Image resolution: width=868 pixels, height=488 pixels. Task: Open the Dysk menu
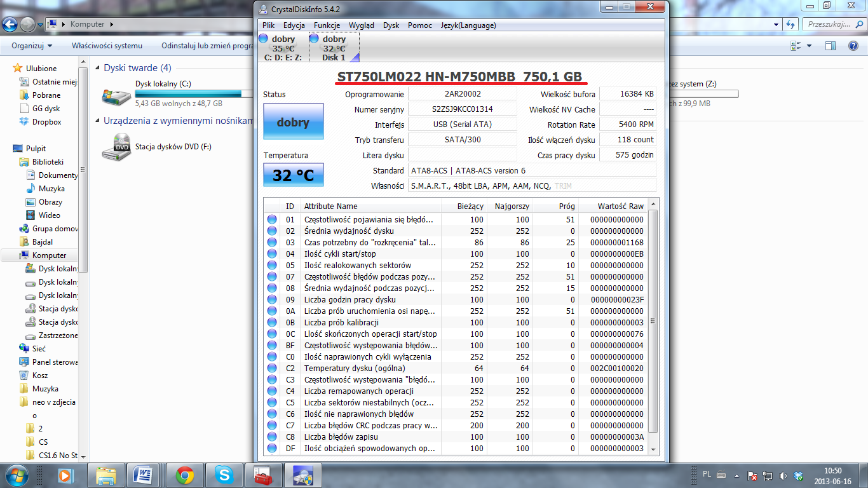tap(391, 25)
